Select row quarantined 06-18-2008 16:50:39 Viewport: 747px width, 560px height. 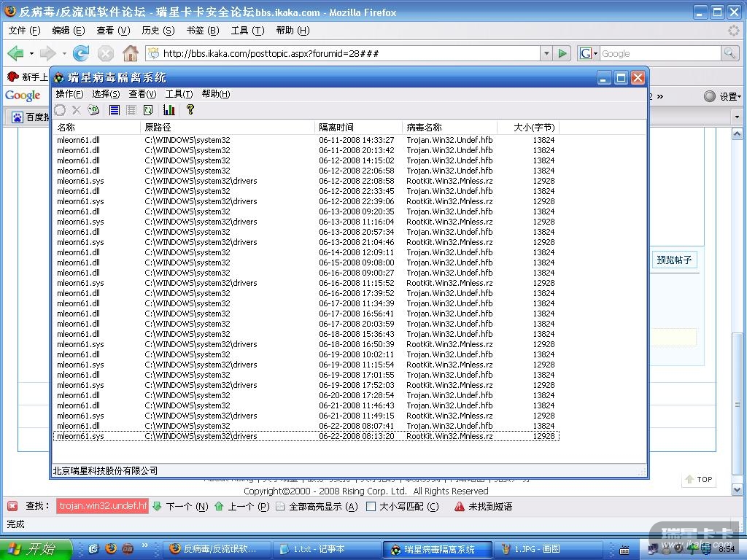point(306,344)
